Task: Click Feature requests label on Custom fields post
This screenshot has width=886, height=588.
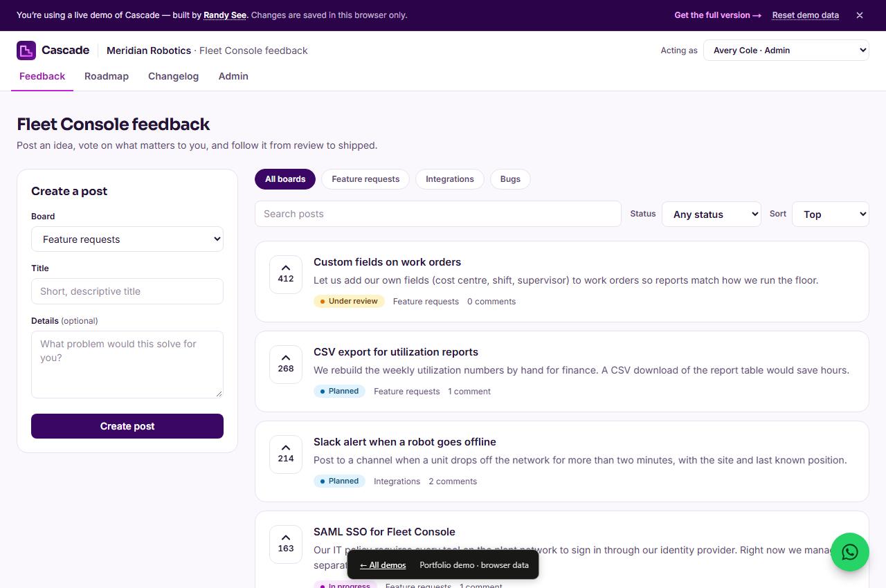Action: coord(426,302)
